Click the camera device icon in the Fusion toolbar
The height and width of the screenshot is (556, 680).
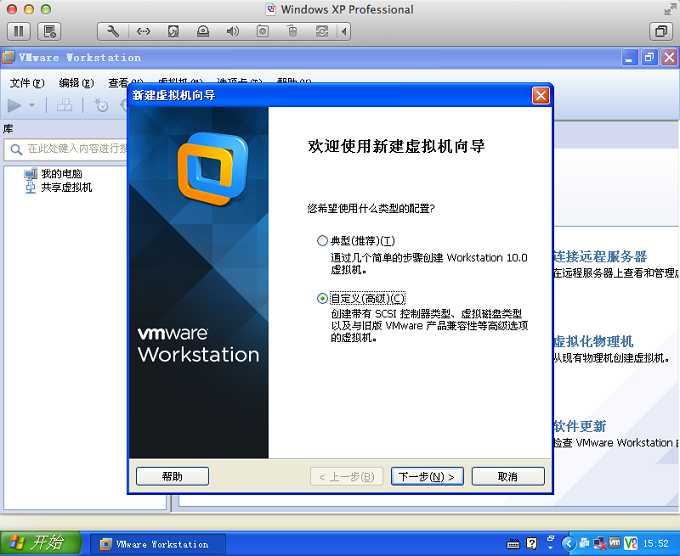262,31
